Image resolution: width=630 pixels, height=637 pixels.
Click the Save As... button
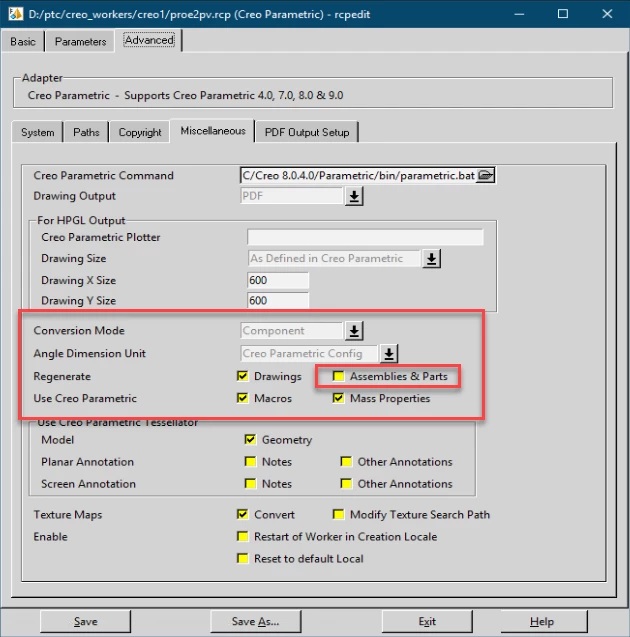pyautogui.click(x=255, y=622)
